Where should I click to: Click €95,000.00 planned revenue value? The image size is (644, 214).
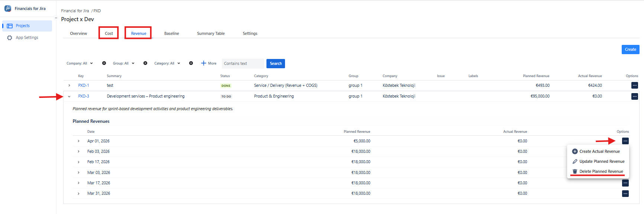540,96
